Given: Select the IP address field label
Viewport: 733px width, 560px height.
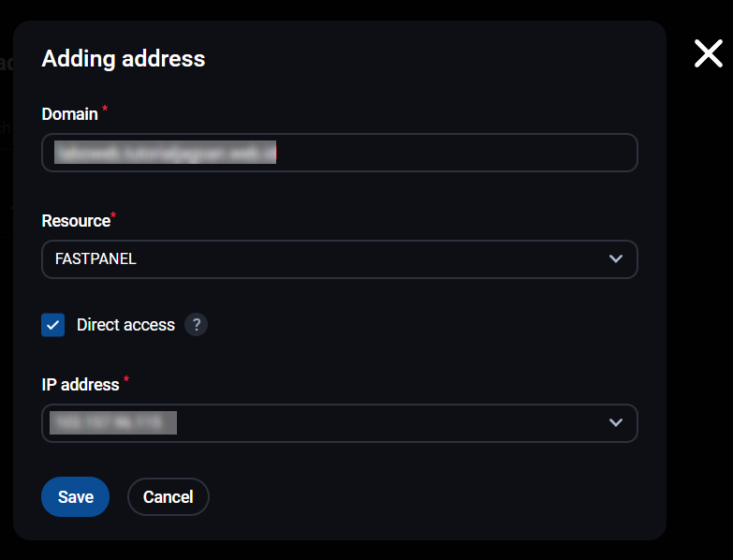Looking at the screenshot, I should (81, 385).
